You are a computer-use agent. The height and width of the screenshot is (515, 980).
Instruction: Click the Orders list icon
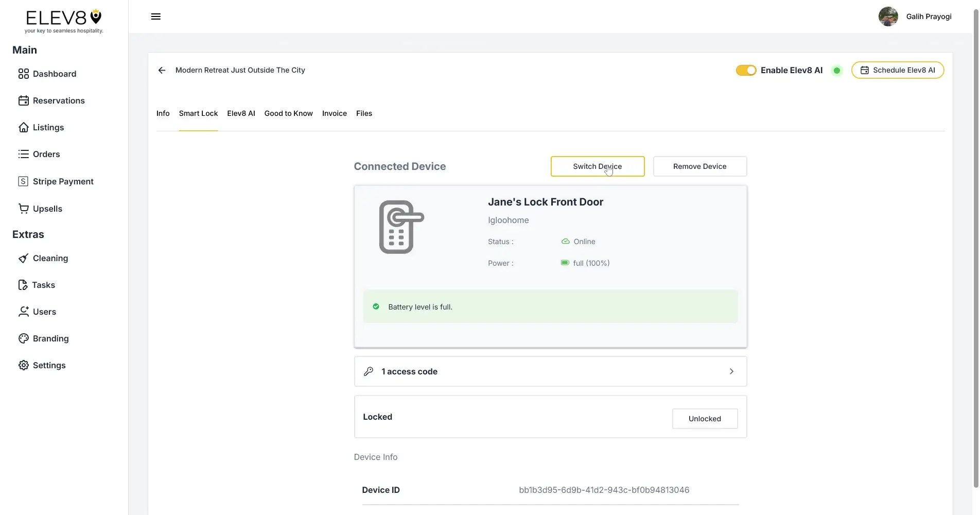[x=24, y=154]
